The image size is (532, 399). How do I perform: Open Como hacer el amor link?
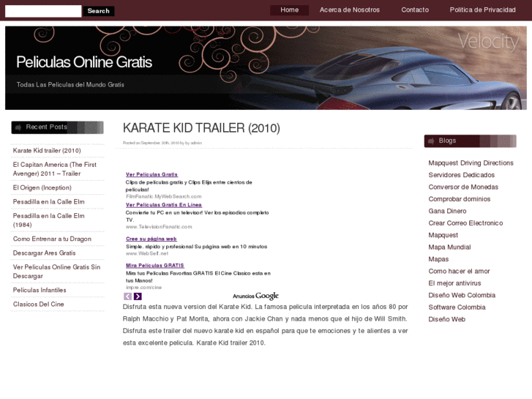459,271
